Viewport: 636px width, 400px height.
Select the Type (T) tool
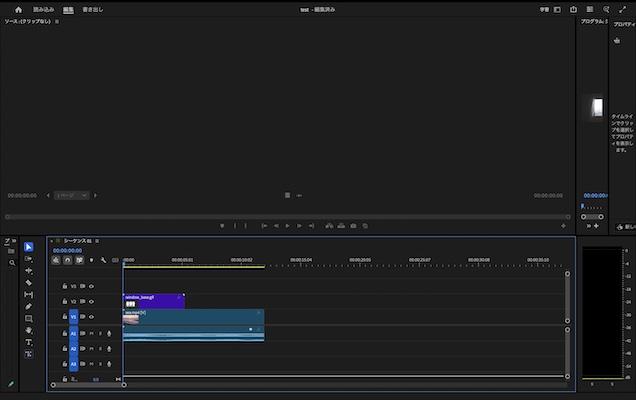[x=28, y=342]
